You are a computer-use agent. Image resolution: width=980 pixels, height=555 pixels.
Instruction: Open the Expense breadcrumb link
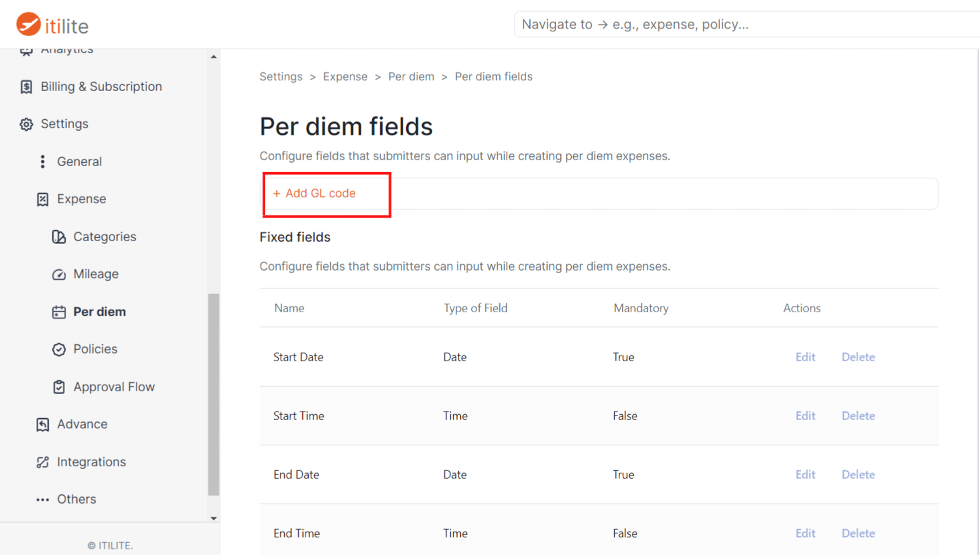point(345,76)
